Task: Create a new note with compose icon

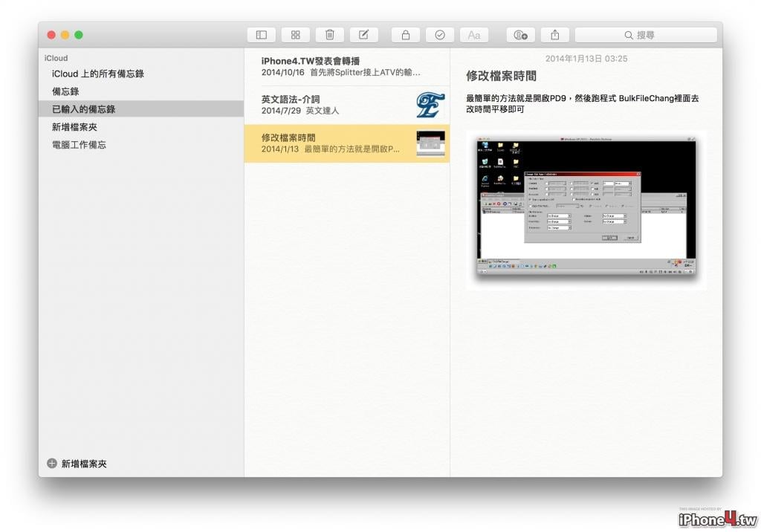Action: 363,35
